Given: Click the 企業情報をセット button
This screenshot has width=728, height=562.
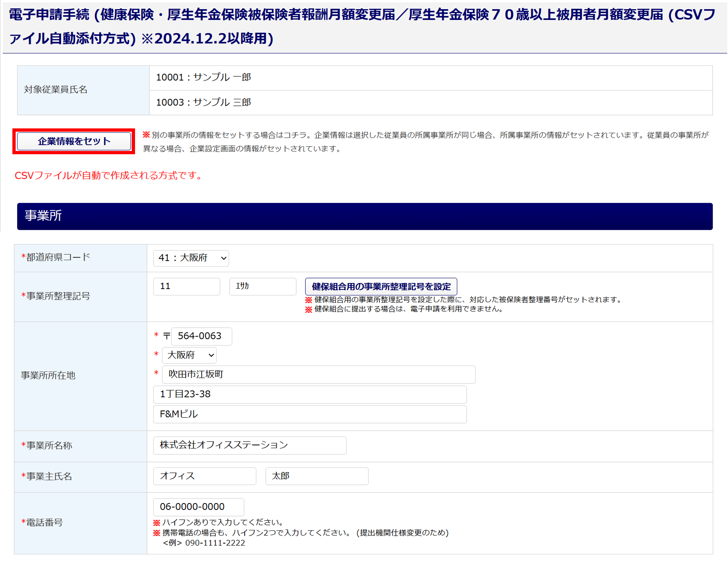Looking at the screenshot, I should pos(74,141).
